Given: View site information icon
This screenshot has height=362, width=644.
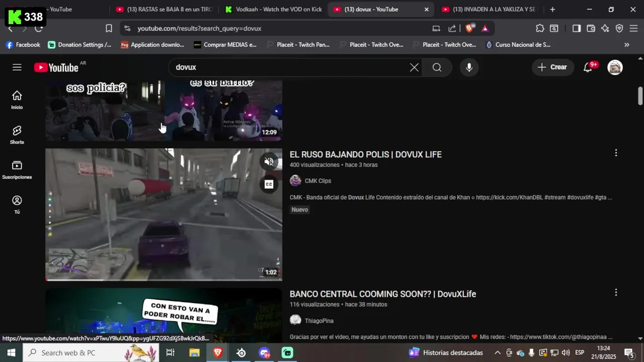Looking at the screenshot, I should point(127,29).
